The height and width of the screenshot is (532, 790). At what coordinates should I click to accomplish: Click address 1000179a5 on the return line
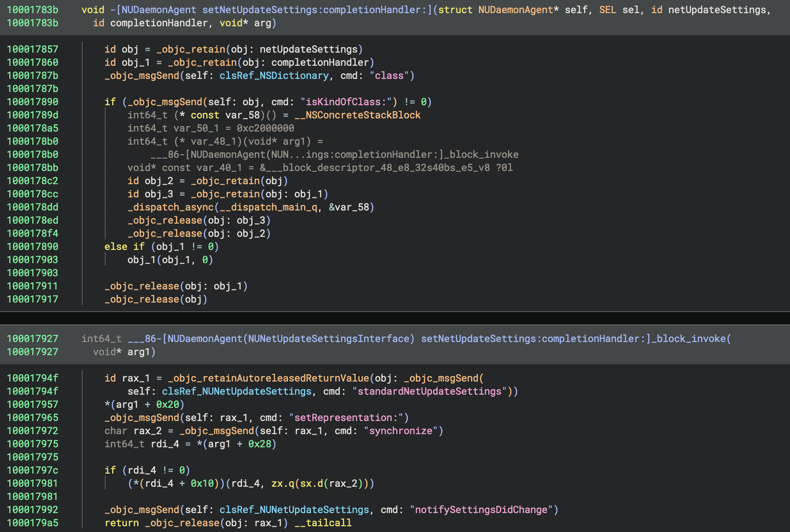click(x=32, y=523)
